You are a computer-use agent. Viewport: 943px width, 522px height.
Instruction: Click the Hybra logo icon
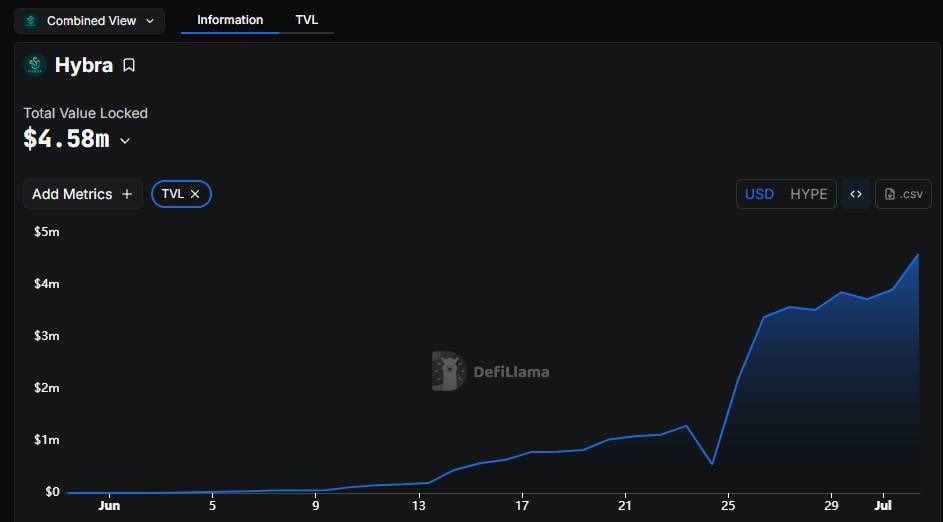tap(35, 65)
